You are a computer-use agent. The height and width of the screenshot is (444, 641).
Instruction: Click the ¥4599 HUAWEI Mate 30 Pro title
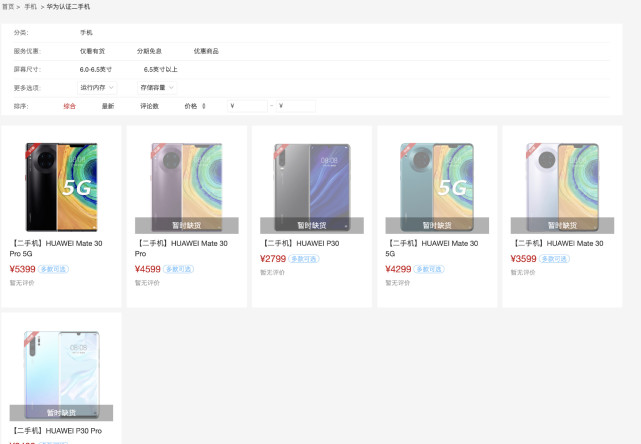tap(182, 249)
